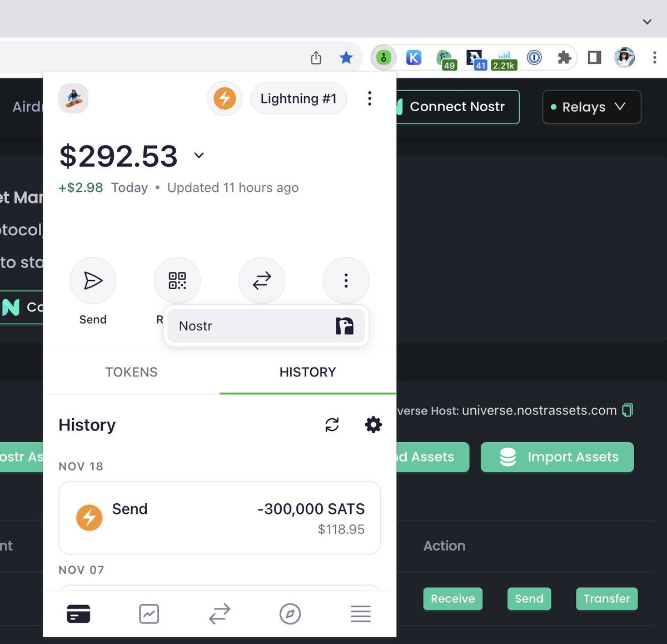Click the $118.95 transaction value
This screenshot has width=667, height=644.
(x=341, y=529)
